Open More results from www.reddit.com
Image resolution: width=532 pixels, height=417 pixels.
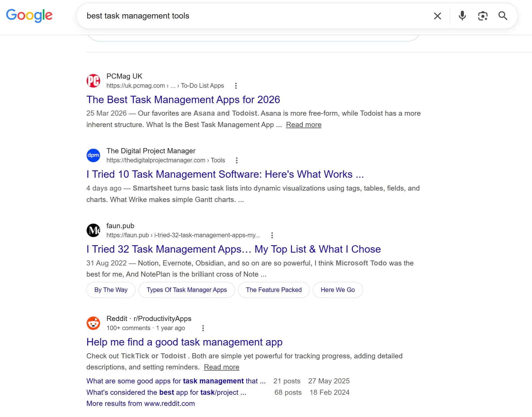click(141, 404)
